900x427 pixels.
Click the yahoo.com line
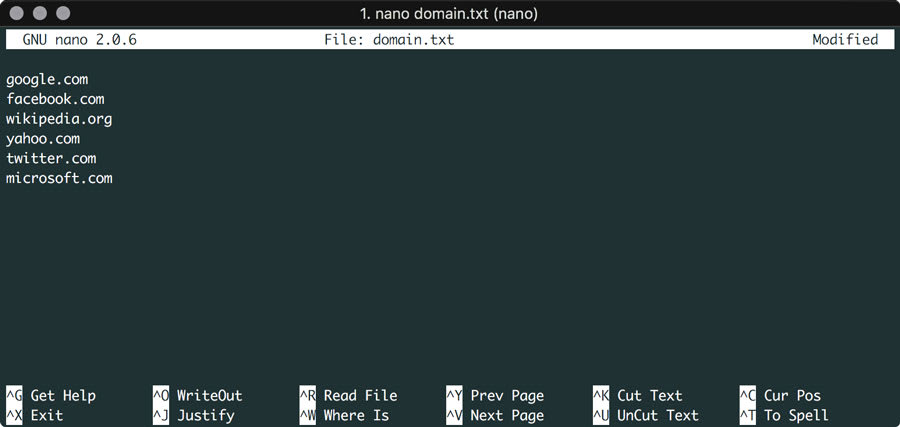point(43,139)
